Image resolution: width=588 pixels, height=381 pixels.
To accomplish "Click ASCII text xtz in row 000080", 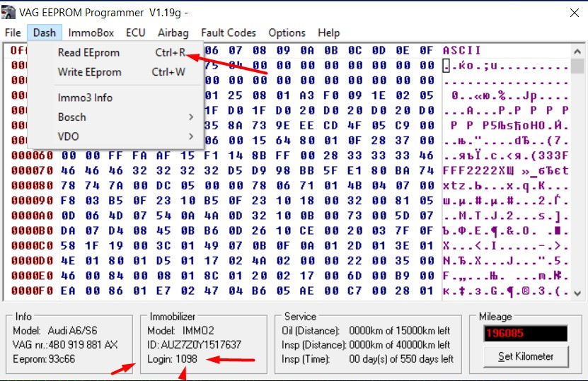I will pos(454,186).
